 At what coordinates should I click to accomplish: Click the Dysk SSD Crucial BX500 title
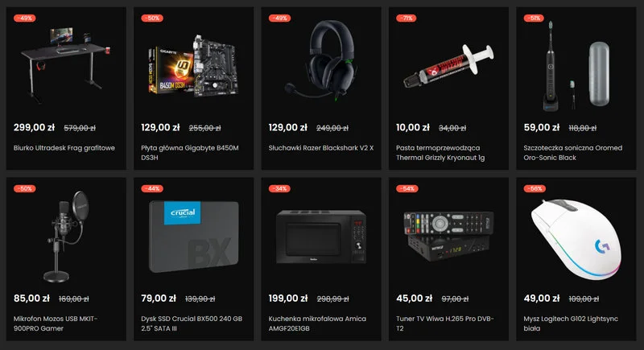click(192, 323)
